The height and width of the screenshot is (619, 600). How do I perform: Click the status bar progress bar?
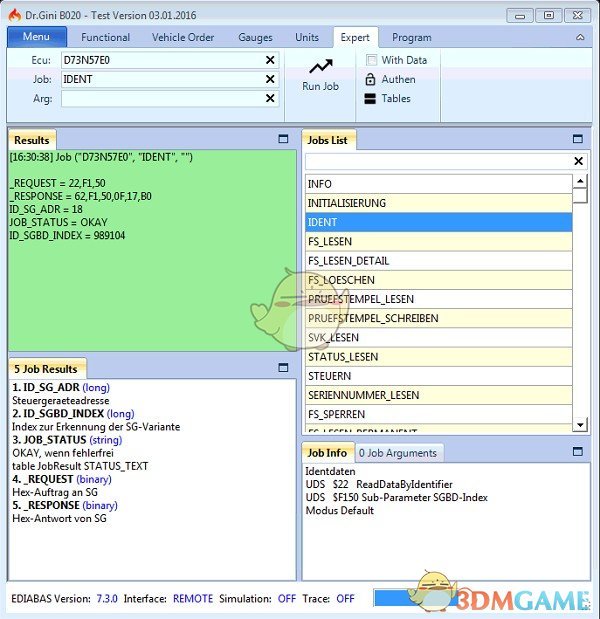coord(414,598)
